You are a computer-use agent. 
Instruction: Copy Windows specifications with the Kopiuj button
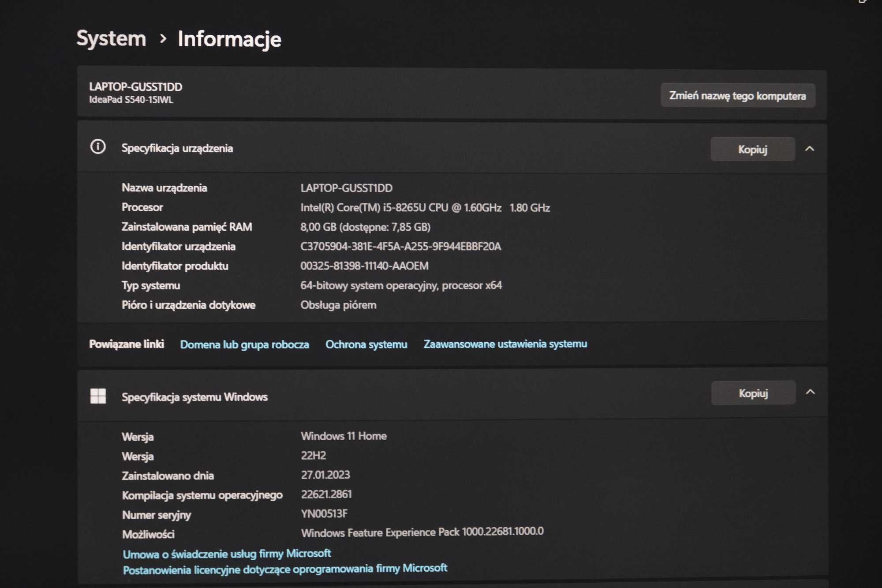[753, 393]
